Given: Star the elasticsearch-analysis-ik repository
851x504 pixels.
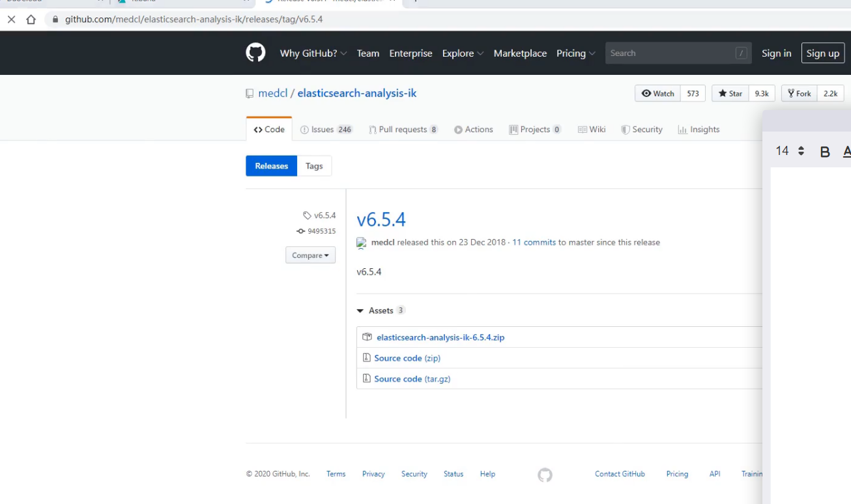Looking at the screenshot, I should 730,94.
